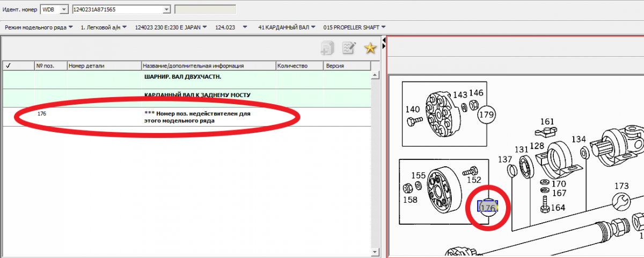Click the gold star favorites icon
Image resolution: width=644 pixels, height=258 pixels.
(370, 48)
